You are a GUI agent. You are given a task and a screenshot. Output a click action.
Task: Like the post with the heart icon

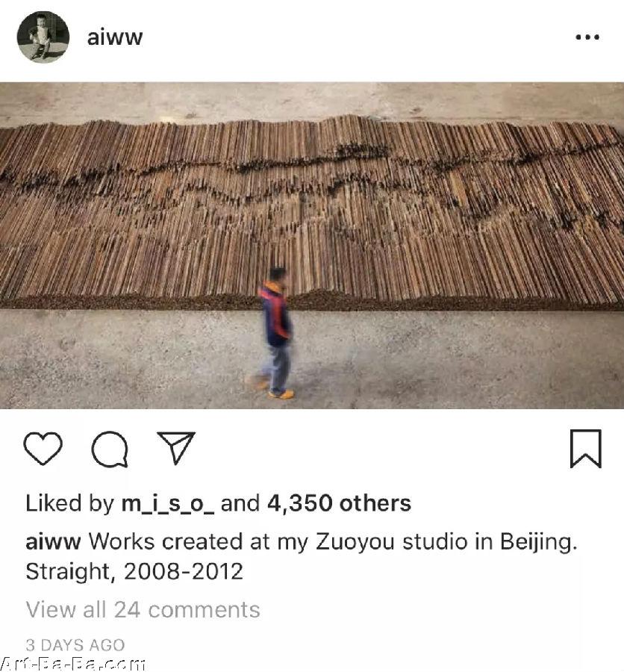(43, 448)
